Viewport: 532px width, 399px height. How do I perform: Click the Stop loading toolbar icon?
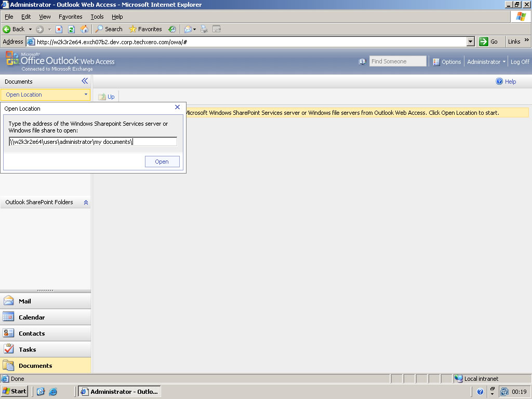(x=59, y=29)
